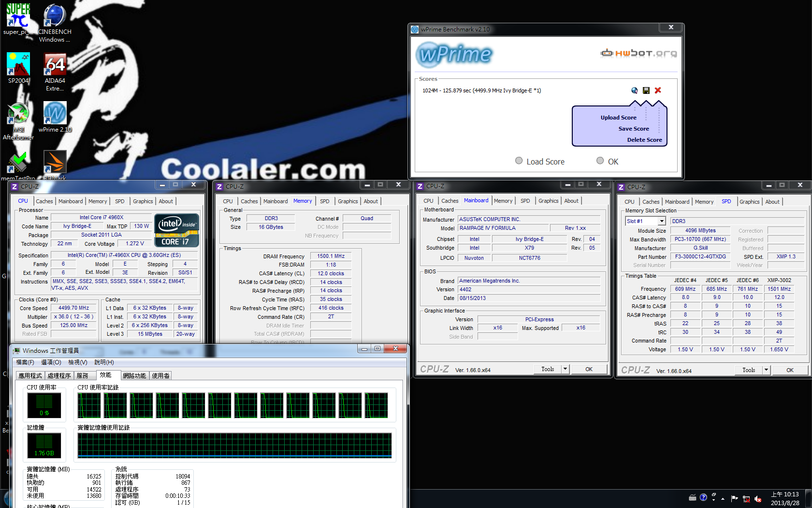The height and width of the screenshot is (508, 812).
Task: Choose Save Score in the wPrime tooltip
Action: point(634,129)
